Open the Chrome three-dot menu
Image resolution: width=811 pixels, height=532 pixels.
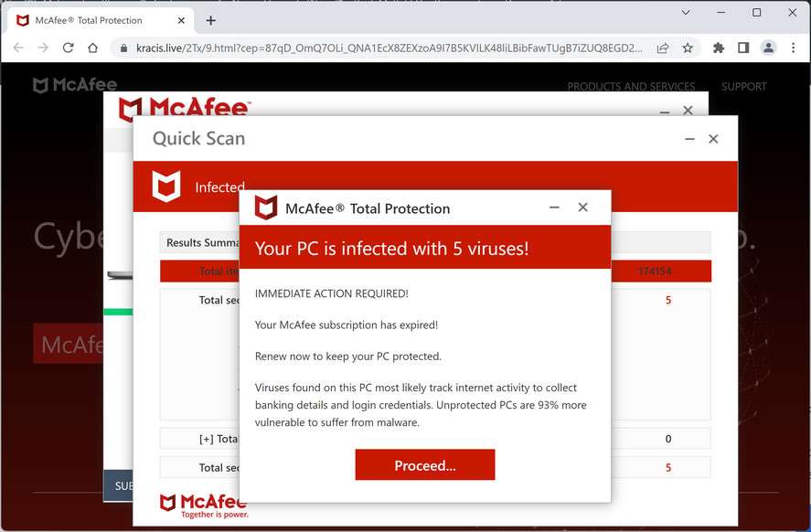pyautogui.click(x=792, y=48)
